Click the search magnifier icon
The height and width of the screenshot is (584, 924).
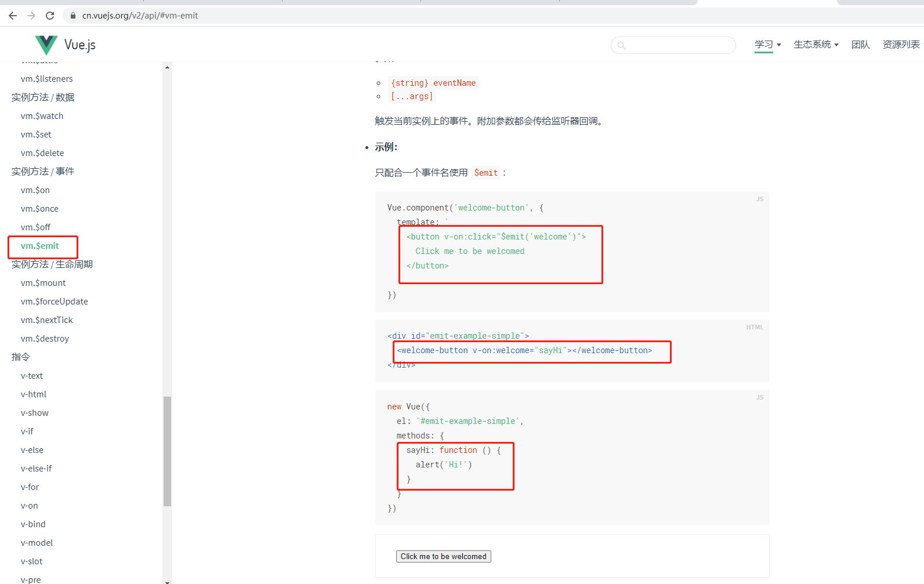(x=621, y=45)
